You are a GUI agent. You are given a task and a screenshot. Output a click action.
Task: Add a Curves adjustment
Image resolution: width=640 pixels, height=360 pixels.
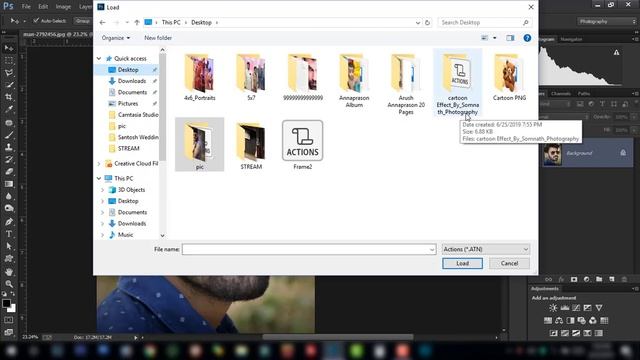click(x=576, y=308)
